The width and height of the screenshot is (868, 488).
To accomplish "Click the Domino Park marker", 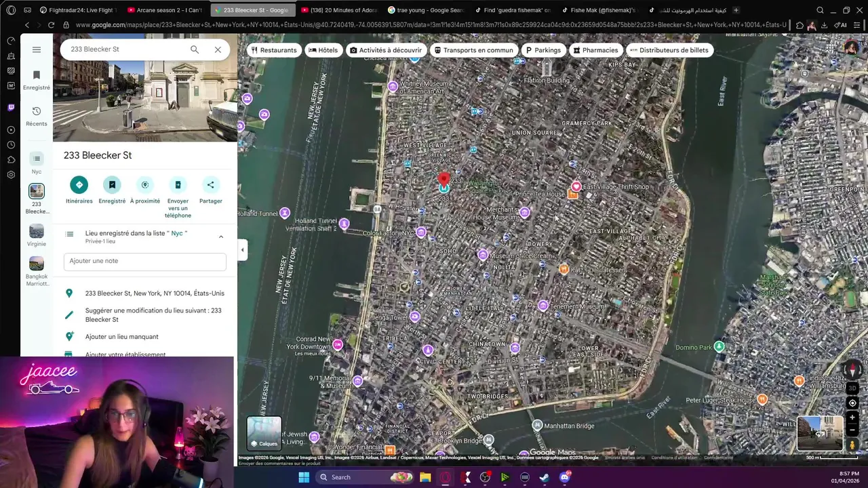I will point(719,346).
